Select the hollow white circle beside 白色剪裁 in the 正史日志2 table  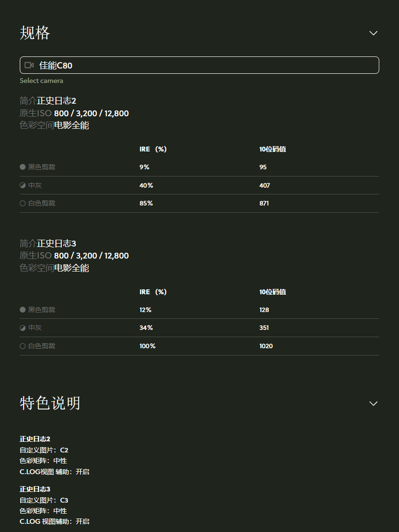(x=22, y=203)
